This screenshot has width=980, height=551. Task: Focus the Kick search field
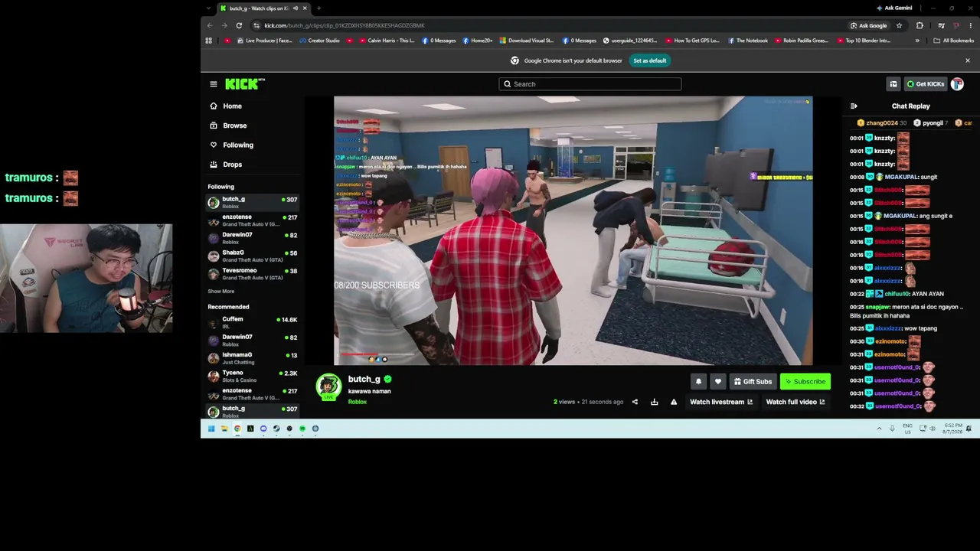point(590,84)
